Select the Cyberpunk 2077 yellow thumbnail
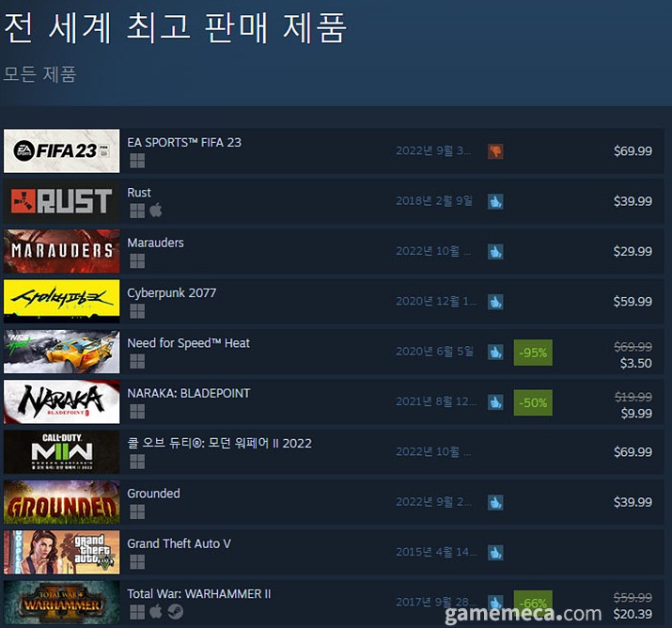Viewport: 672px width, 628px height. [x=62, y=302]
